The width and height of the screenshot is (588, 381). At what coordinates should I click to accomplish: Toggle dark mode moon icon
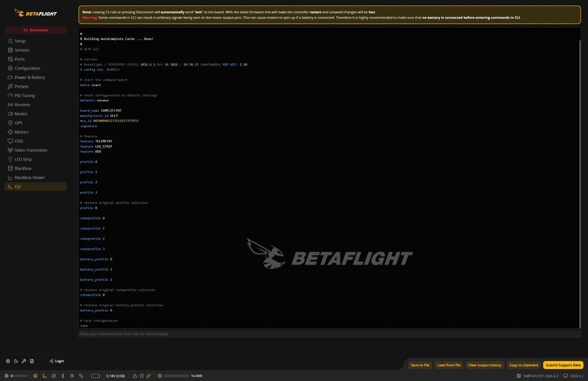(x=16, y=361)
